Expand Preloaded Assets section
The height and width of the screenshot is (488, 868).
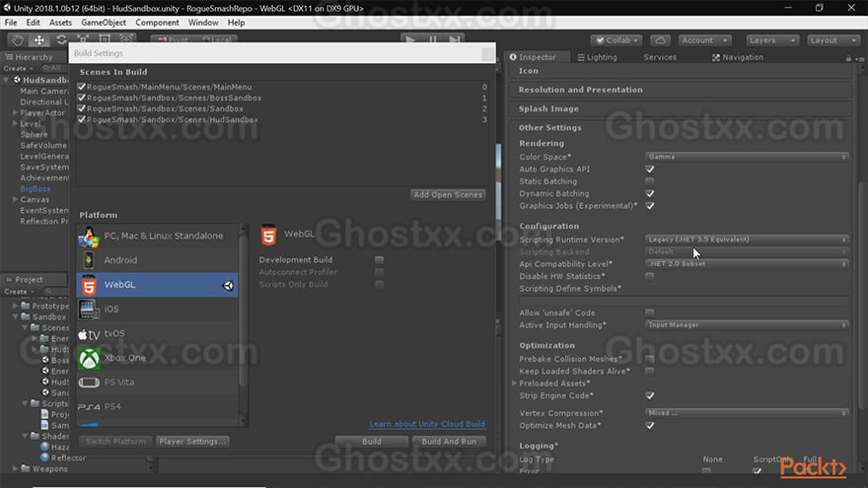point(514,383)
